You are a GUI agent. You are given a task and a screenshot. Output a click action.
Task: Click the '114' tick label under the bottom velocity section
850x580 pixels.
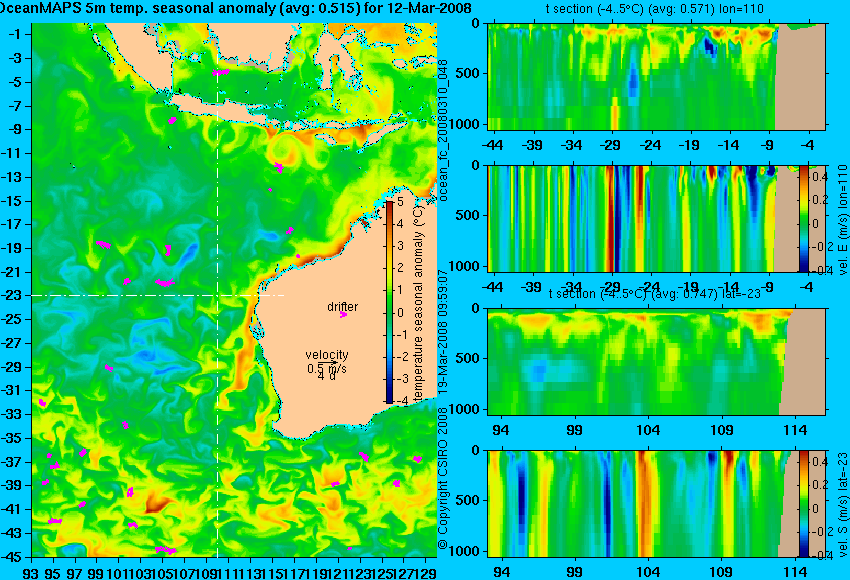(x=795, y=572)
